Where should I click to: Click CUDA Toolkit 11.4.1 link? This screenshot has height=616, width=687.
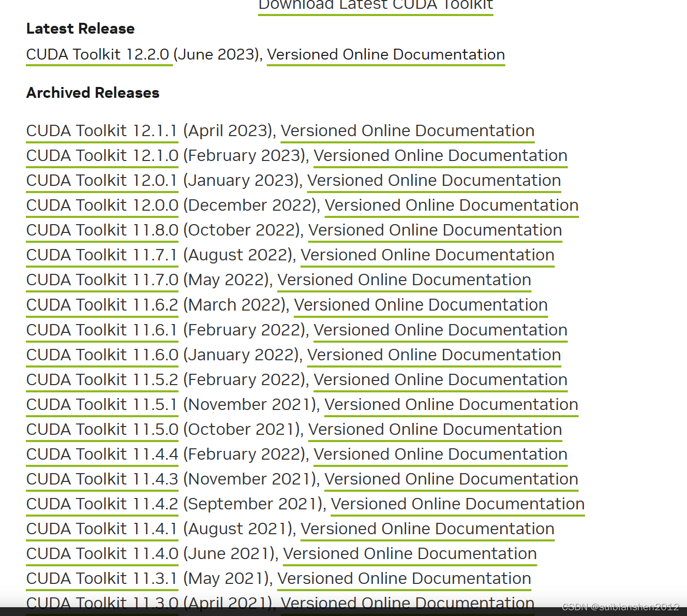tap(102, 529)
